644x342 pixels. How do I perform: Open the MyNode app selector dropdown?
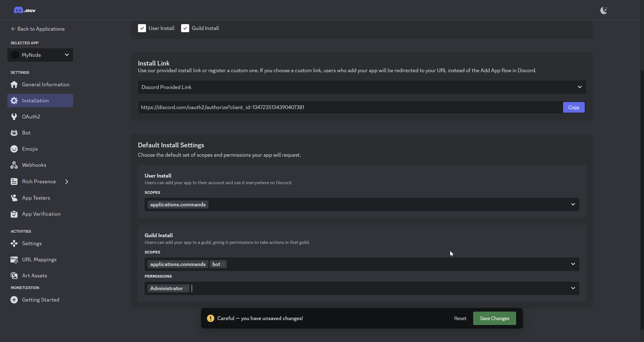[40, 55]
